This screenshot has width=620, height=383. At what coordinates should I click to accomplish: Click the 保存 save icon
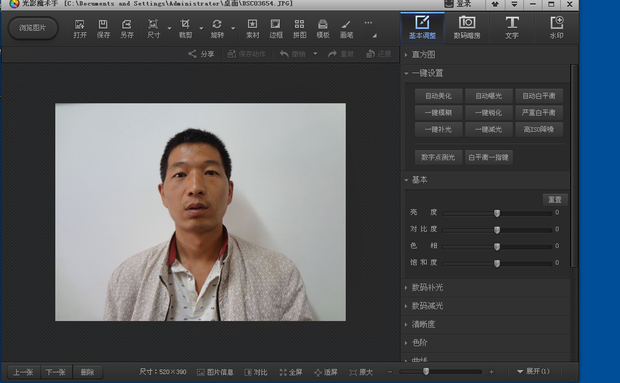click(x=103, y=28)
